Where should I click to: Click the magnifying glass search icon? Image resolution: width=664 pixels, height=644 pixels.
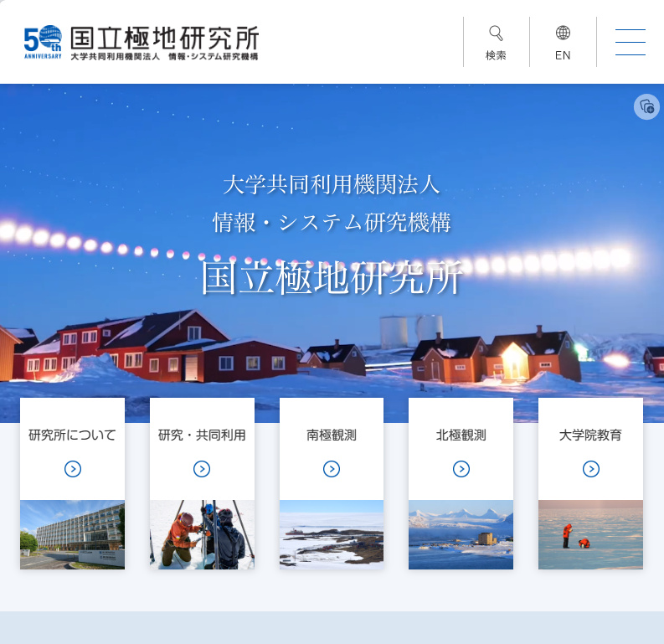tap(496, 33)
